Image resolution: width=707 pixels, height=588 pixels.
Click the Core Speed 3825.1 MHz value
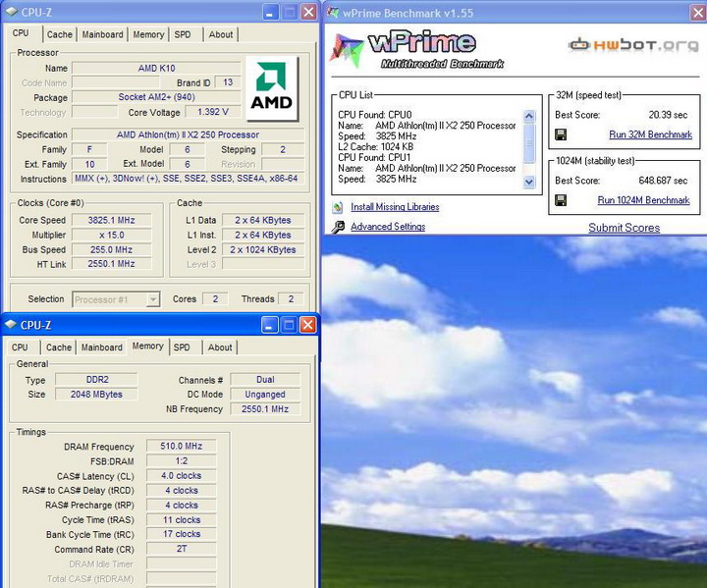(x=111, y=220)
